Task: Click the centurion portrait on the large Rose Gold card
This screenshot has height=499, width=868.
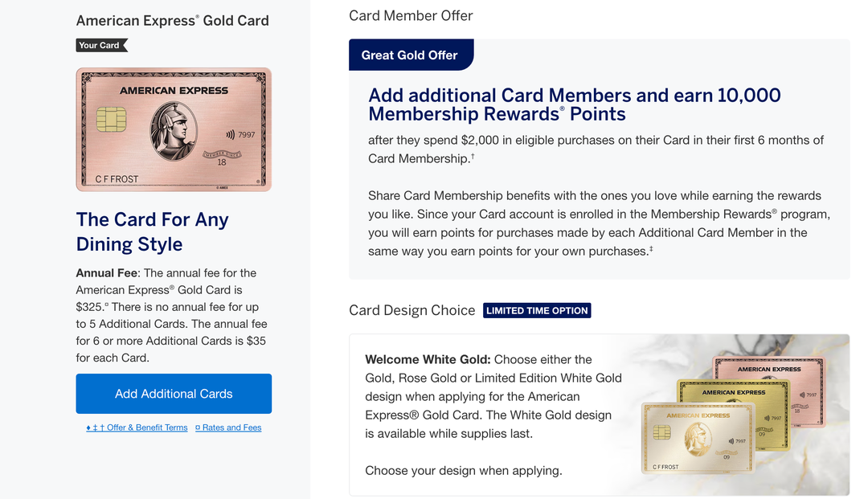Action: (x=173, y=130)
